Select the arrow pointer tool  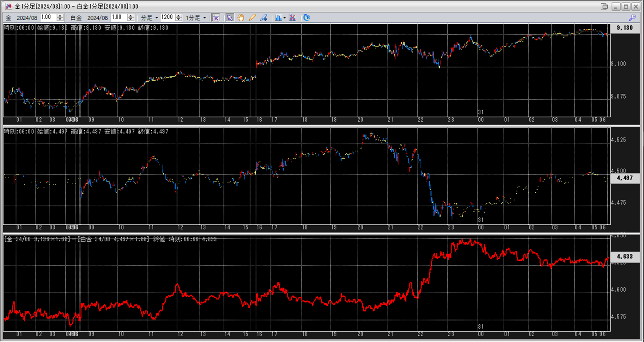[x=230, y=18]
